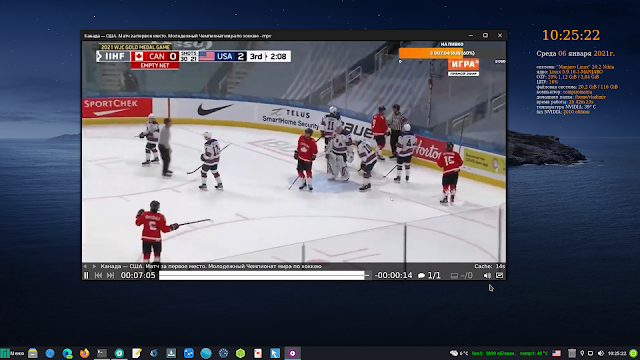
Task: Click the green temperature tray text
Action: [534, 353]
